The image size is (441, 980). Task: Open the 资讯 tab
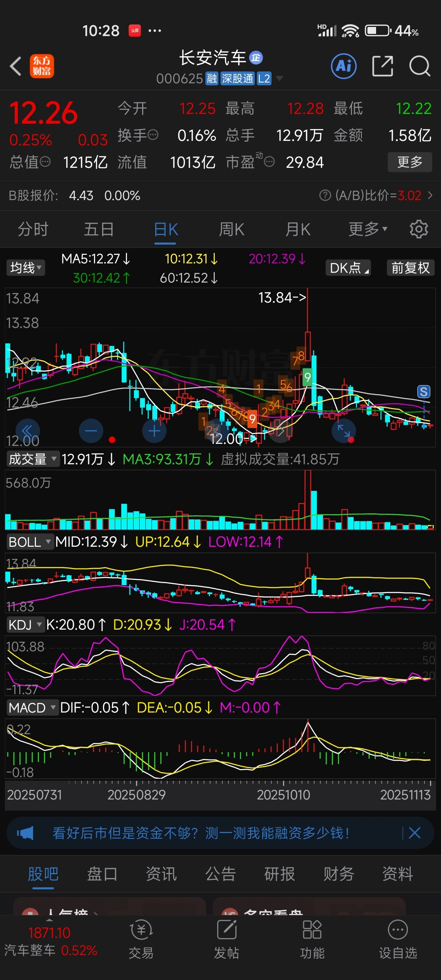(161, 874)
